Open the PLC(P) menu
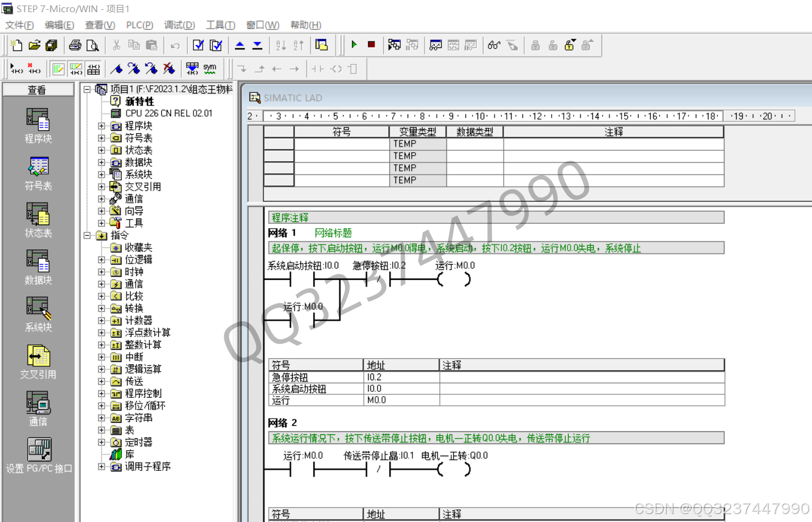 (139, 25)
